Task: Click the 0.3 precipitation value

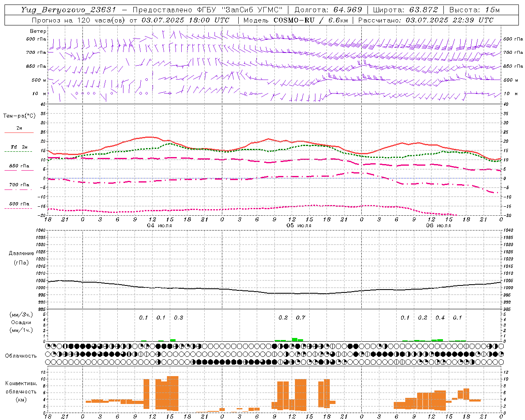Action: pyautogui.click(x=178, y=318)
